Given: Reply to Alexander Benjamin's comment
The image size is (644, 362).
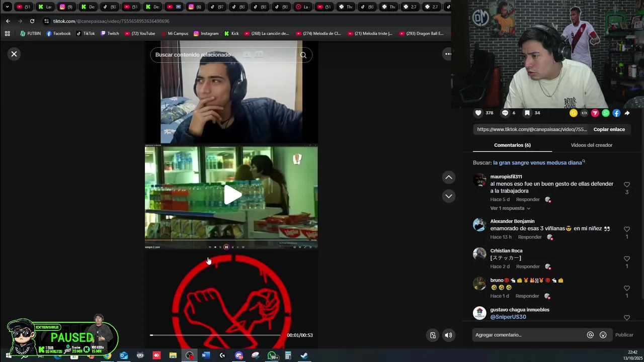Looking at the screenshot, I should coord(530,237).
